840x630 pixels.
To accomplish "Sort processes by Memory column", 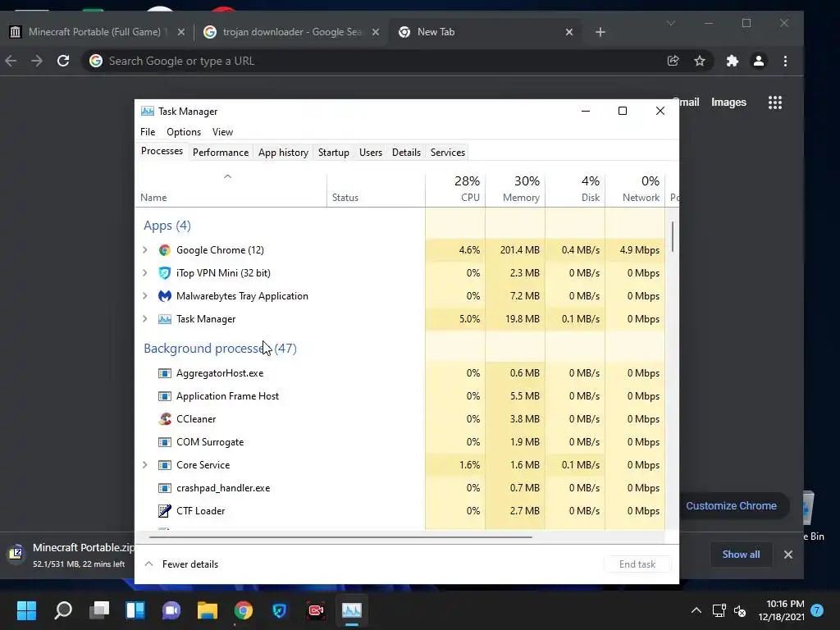I will 516,189.
